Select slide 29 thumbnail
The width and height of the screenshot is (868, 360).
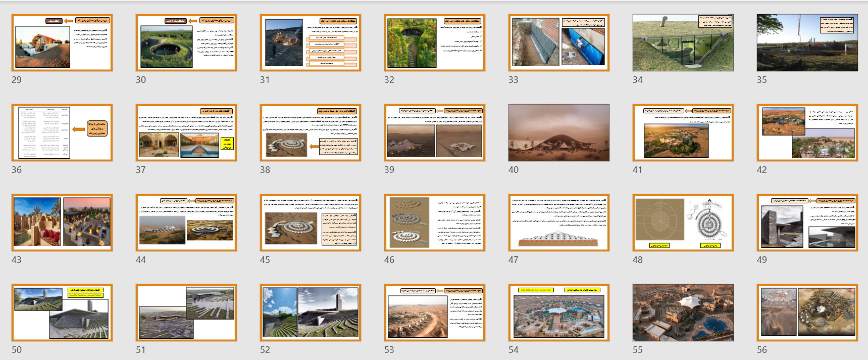click(62, 42)
